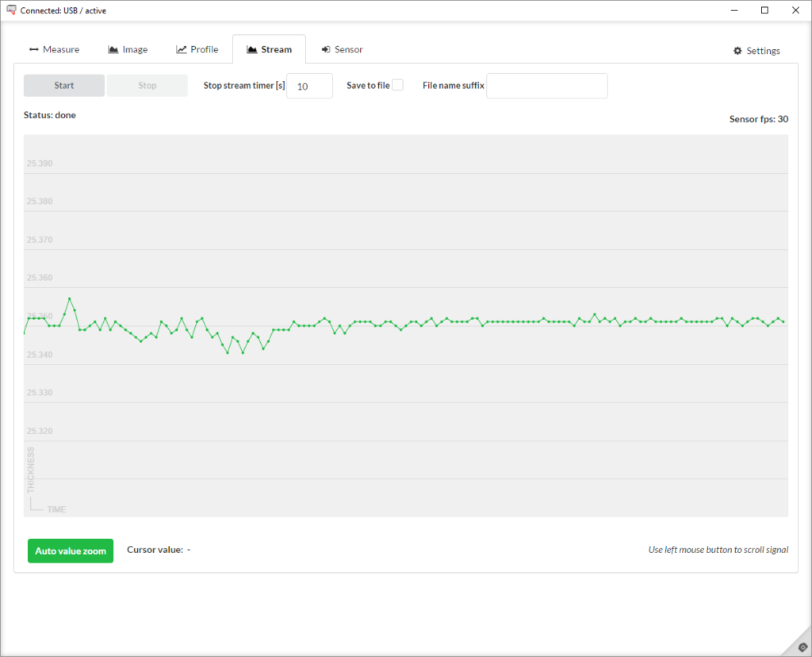This screenshot has height=657, width=812.
Task: Focus the Stop stream timer input field
Action: 309,86
